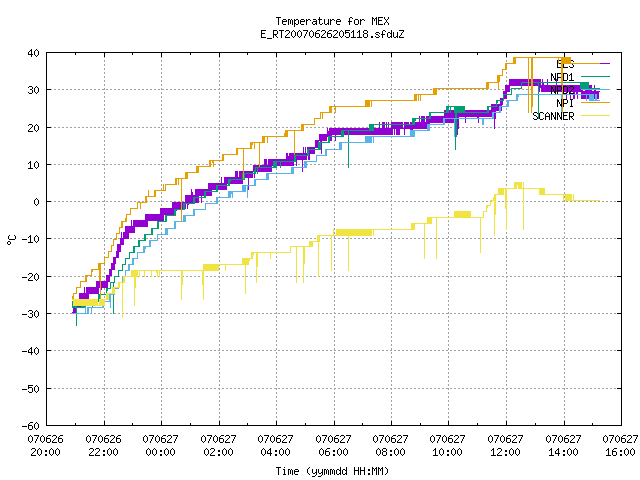Click the green NPD1 legend line sample
The height and width of the screenshot is (480, 640).
click(x=595, y=76)
